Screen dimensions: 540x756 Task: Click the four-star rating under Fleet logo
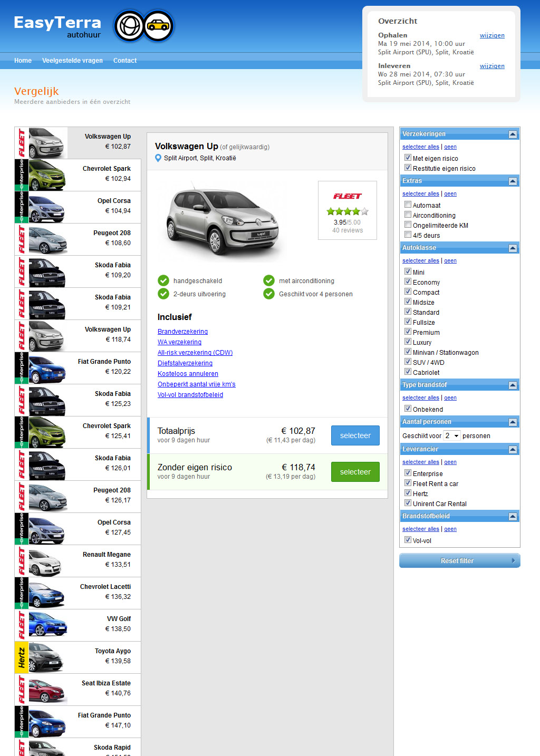click(348, 211)
